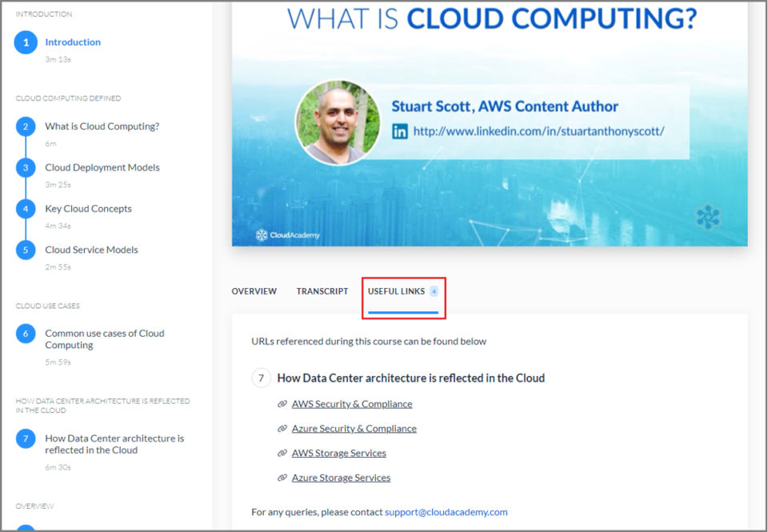Click 'URLs referenced during this course' text

click(369, 342)
